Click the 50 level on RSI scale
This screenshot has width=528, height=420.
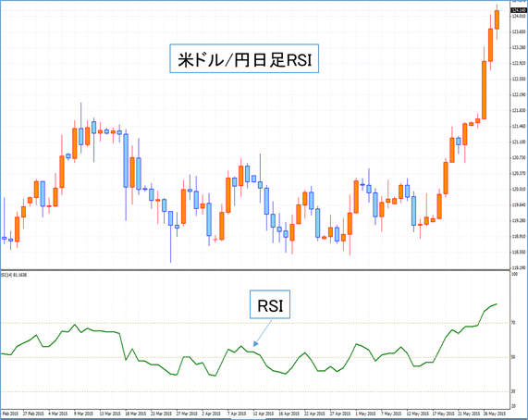(513, 357)
